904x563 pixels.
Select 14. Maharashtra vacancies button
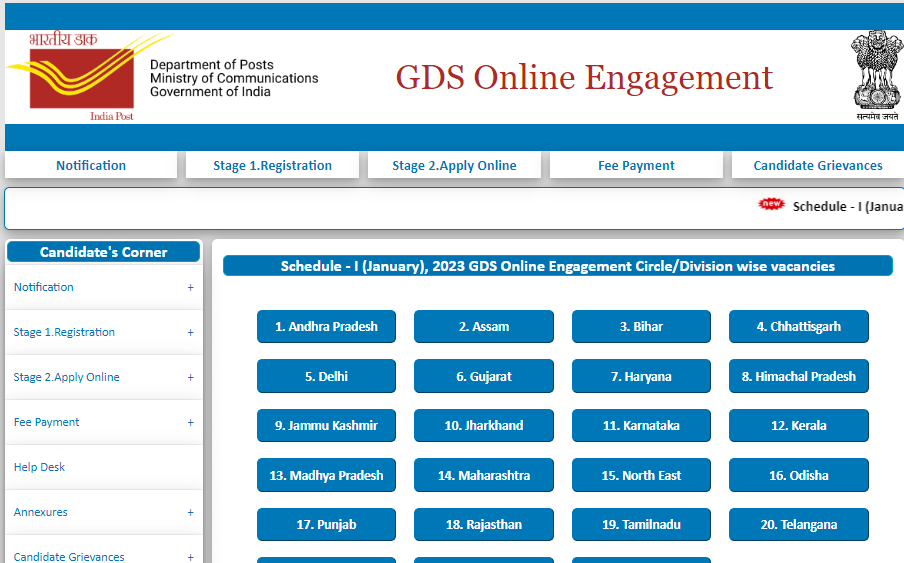coord(484,475)
